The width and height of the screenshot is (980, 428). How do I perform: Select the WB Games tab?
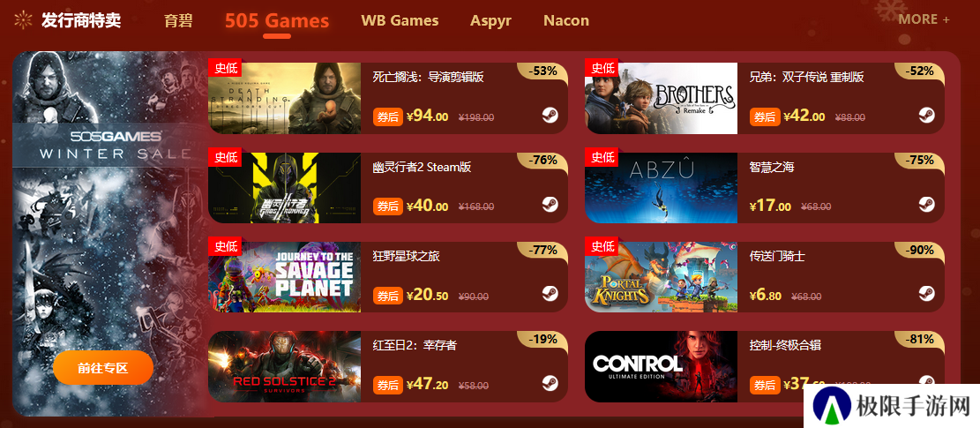click(400, 20)
